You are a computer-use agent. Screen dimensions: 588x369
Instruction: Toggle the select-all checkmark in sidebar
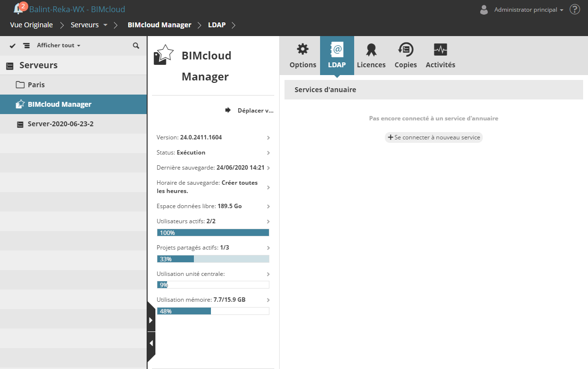[x=13, y=45]
